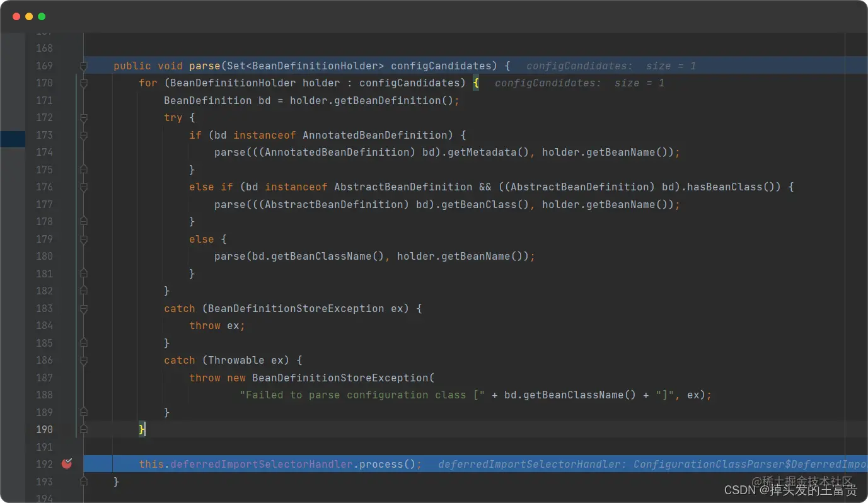
Task: Click 'BeanDefinitionStoreException' on line 183
Action: (296, 308)
